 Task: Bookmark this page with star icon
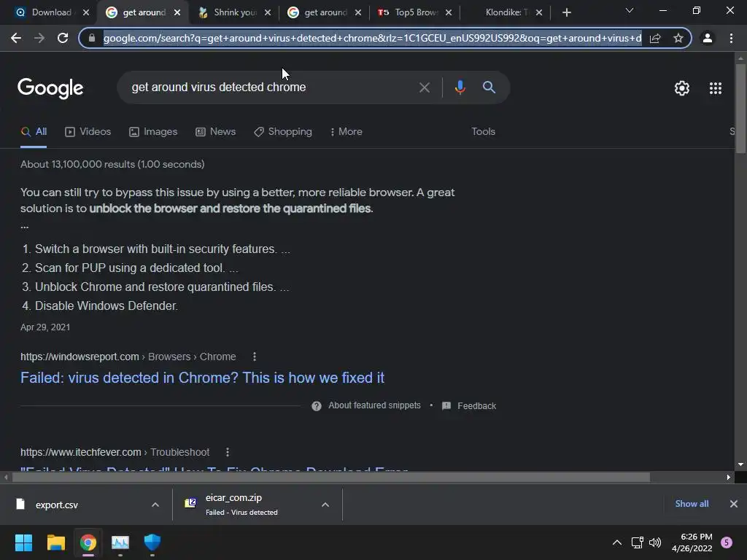[x=678, y=38]
